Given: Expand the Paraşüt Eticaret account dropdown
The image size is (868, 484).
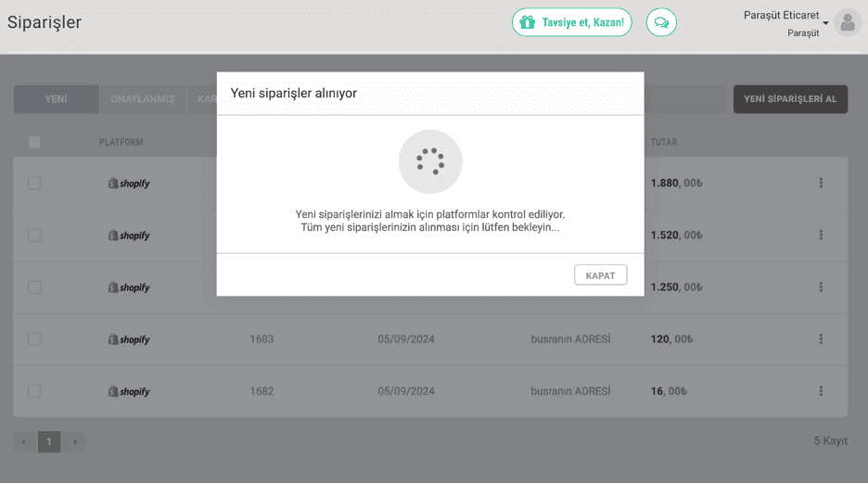Looking at the screenshot, I should click(x=825, y=22).
